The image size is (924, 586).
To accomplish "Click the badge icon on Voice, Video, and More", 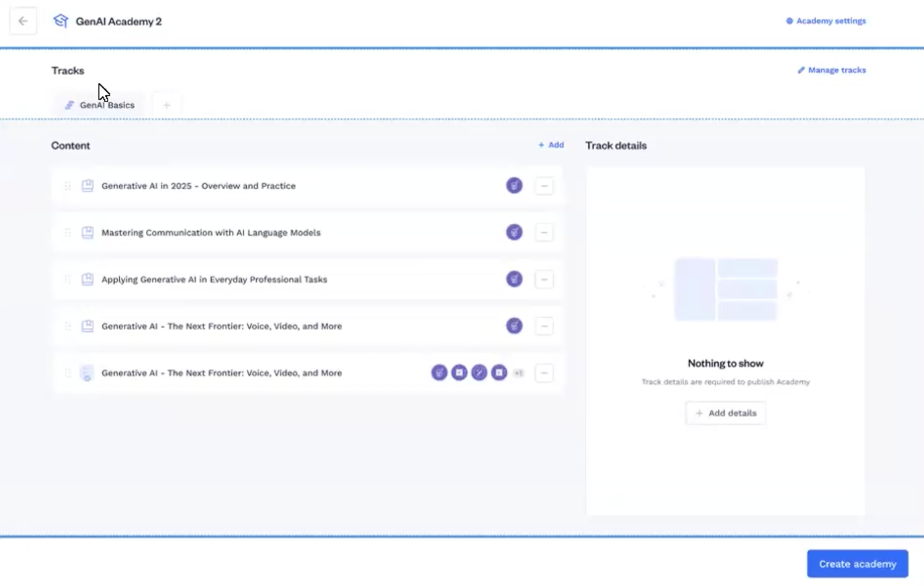I will [514, 326].
